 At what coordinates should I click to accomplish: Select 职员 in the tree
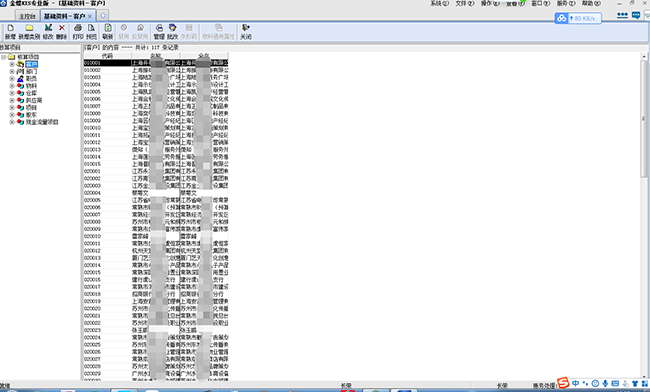(31, 79)
